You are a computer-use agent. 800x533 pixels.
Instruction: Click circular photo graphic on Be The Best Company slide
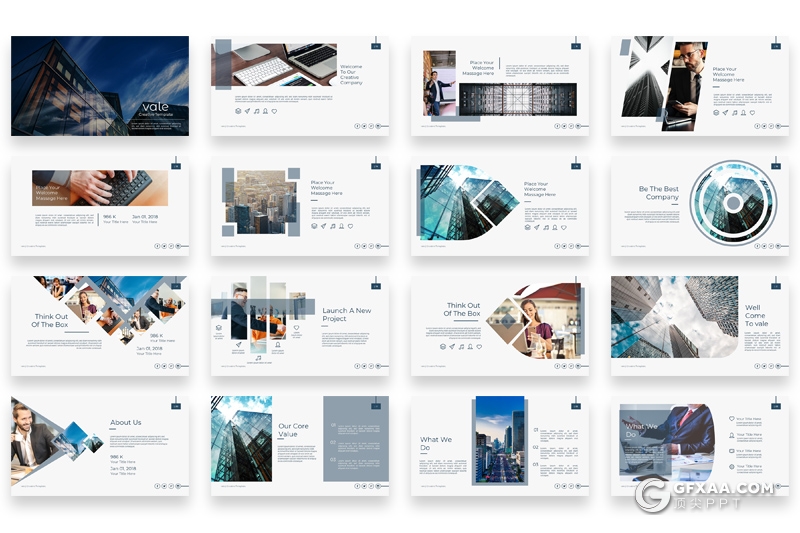click(733, 203)
